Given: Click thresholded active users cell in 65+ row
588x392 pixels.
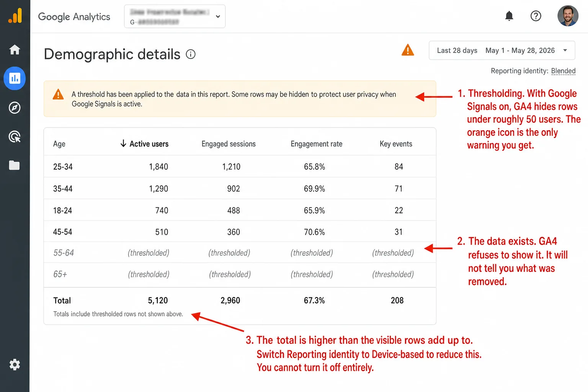Looking at the screenshot, I should click(149, 274).
